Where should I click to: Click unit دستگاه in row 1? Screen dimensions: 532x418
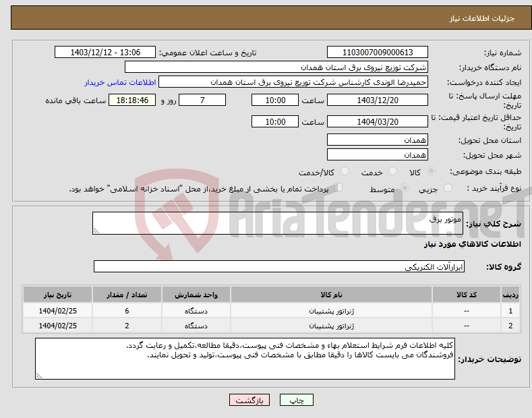(x=196, y=311)
